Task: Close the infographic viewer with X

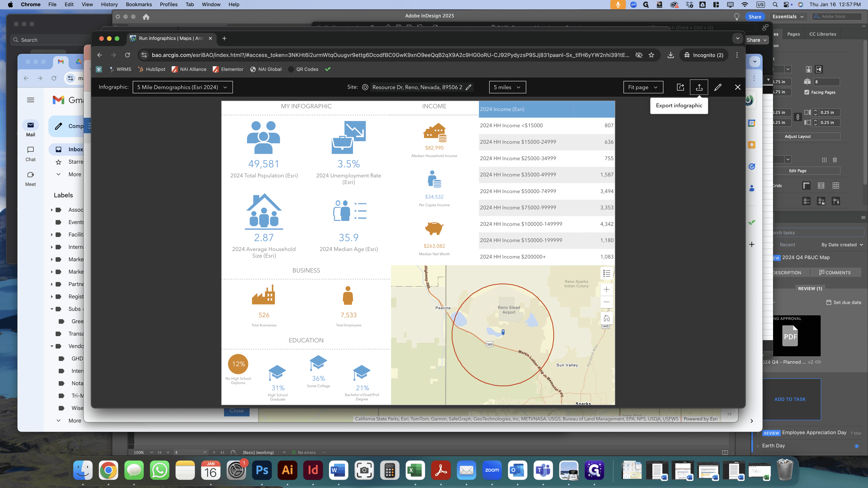Action: 738,87
